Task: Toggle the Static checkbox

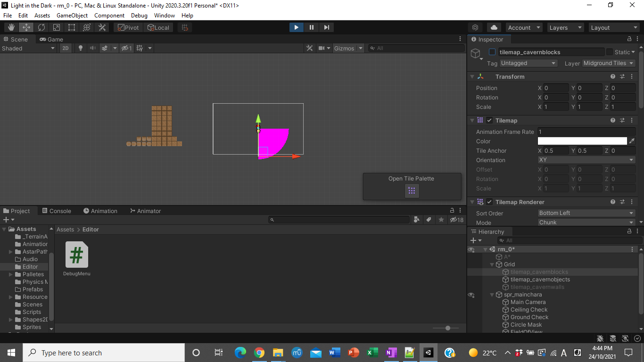Action: [x=610, y=52]
